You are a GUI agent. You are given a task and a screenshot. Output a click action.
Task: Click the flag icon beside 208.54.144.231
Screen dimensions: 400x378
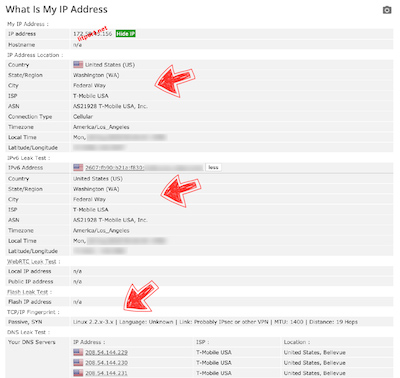pos(78,373)
